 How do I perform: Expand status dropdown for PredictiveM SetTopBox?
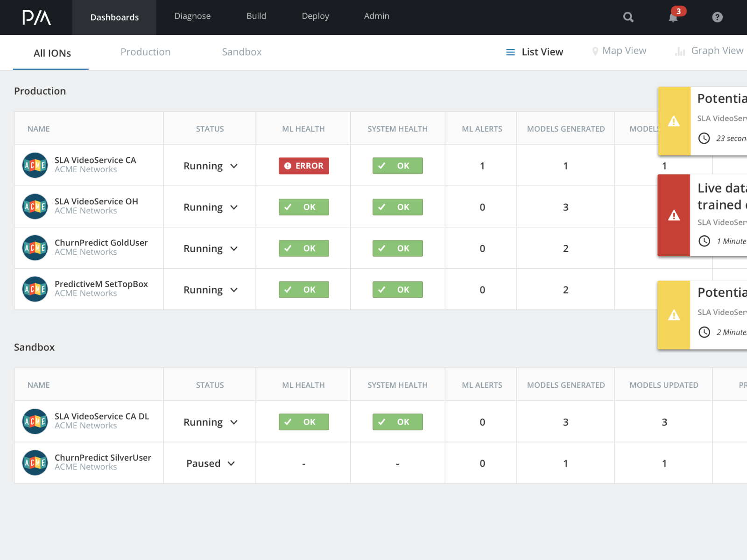point(234,290)
